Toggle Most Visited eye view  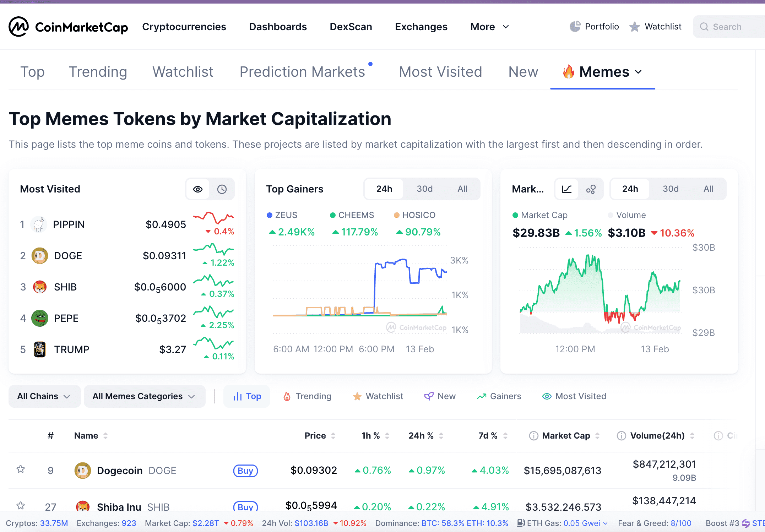tap(198, 189)
